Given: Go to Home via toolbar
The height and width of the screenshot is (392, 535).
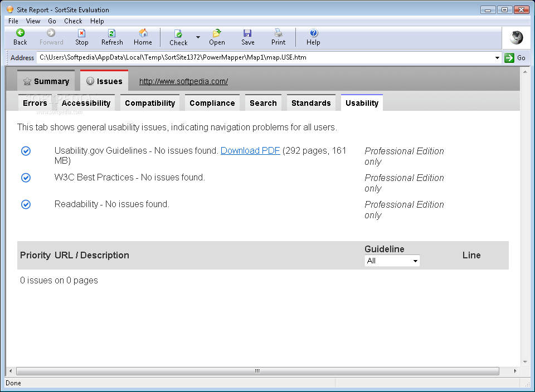Looking at the screenshot, I should tap(143, 37).
